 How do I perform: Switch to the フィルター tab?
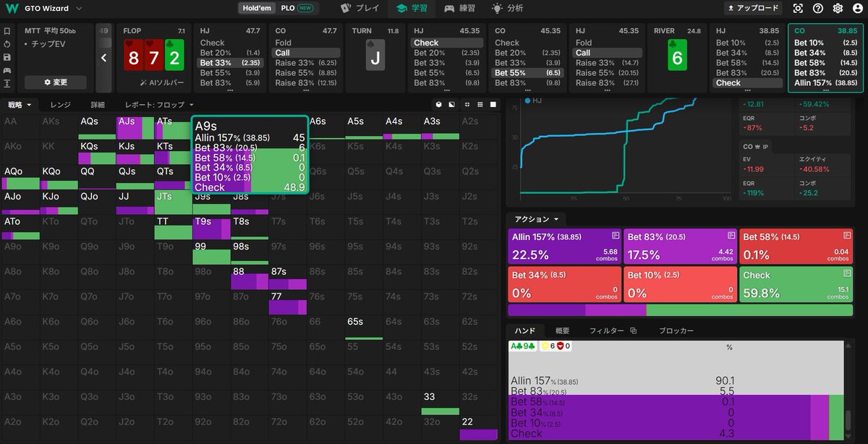(x=606, y=330)
